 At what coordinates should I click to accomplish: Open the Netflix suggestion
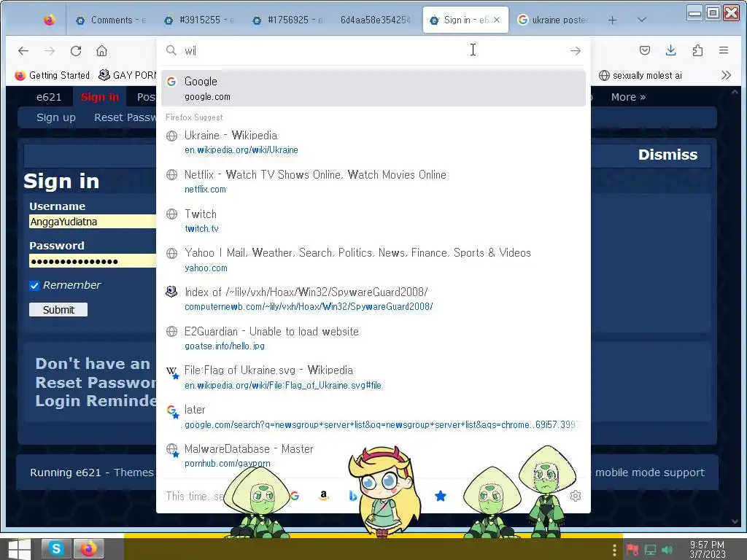click(373, 182)
